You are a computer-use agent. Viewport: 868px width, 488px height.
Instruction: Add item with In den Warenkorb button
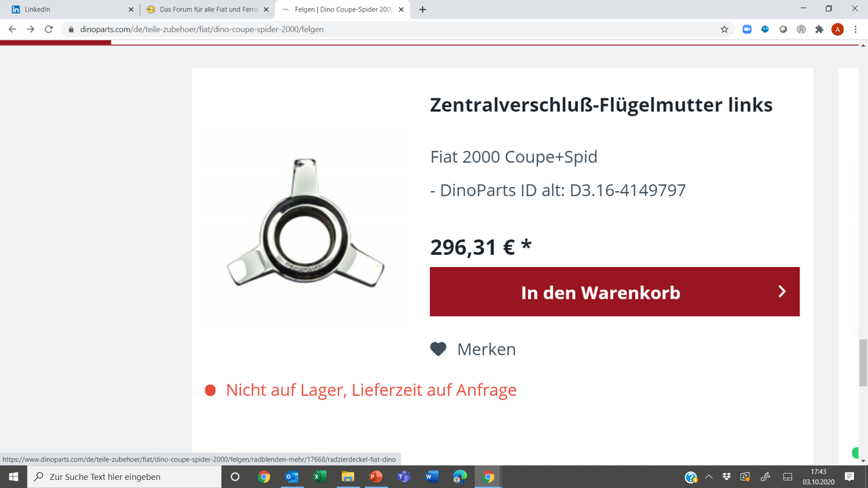tap(614, 292)
